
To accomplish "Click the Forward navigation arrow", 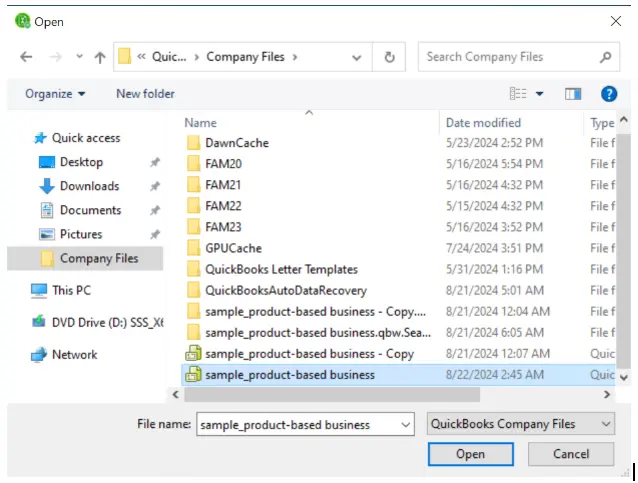I will click(x=55, y=57).
